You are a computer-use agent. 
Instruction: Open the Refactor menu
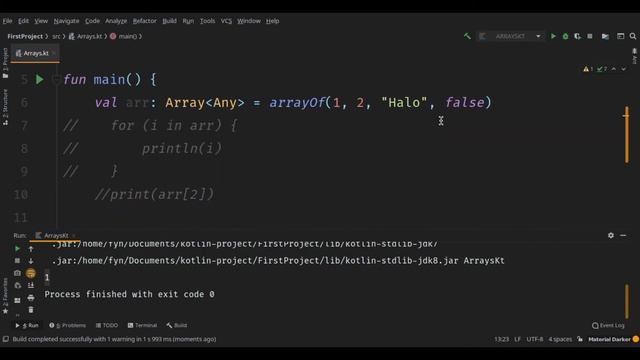[144, 21]
